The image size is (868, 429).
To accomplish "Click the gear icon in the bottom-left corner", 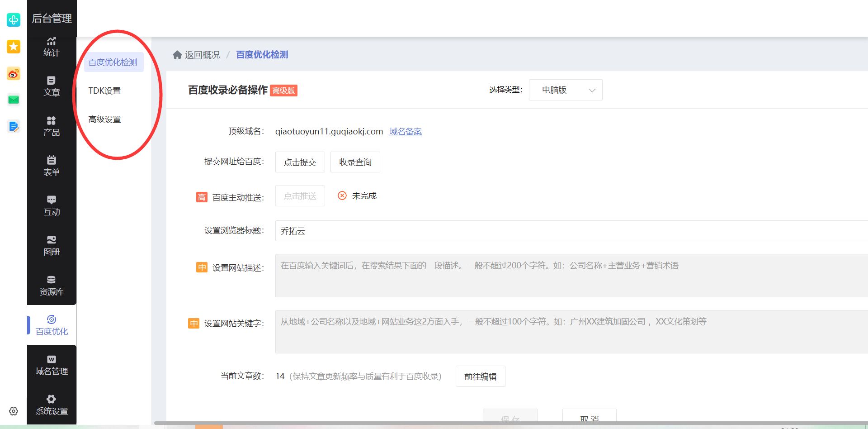I will coord(14,411).
